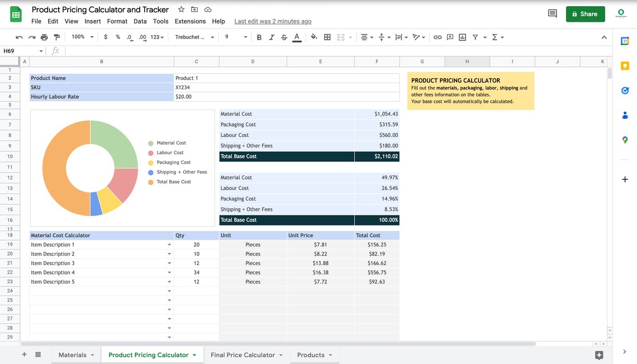Toggle strikethrough formatting
Screen dimensions: 637x364
(283, 37)
